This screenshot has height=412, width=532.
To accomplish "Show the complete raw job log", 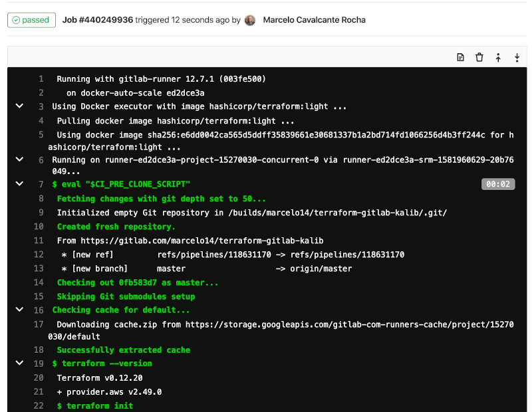I will (460, 58).
